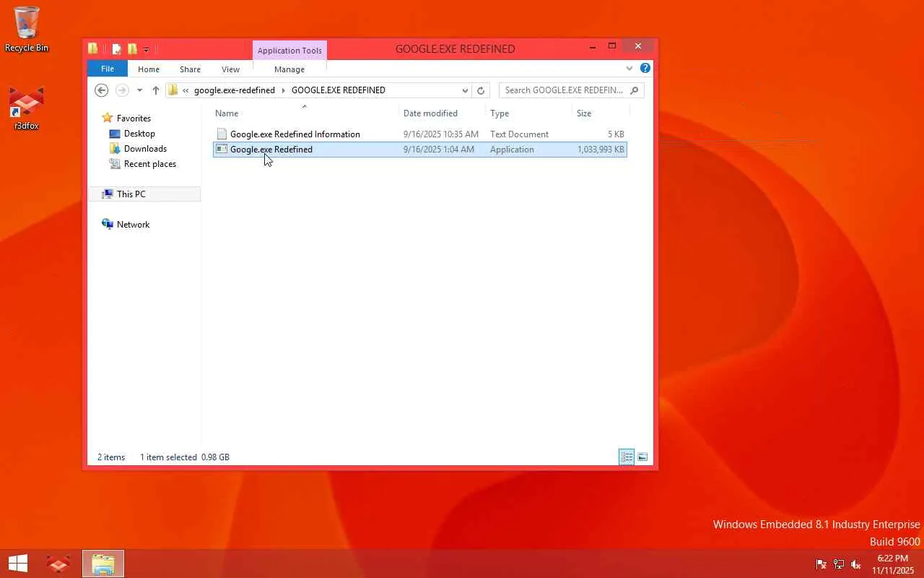The image size is (924, 578).
Task: Open the taskbar clock showing 6:22 PM
Action: point(892,564)
